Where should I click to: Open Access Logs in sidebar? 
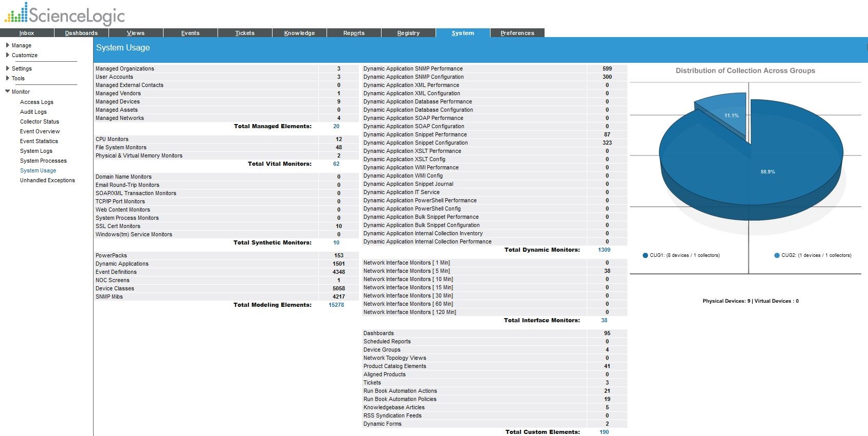click(37, 102)
